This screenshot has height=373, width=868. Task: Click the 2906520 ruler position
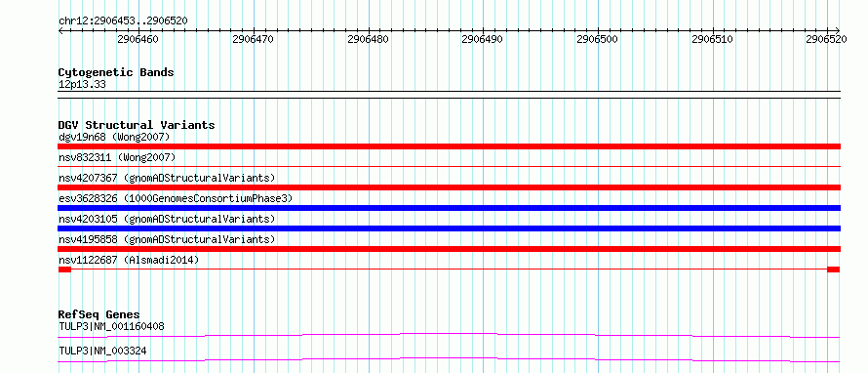[826, 40]
